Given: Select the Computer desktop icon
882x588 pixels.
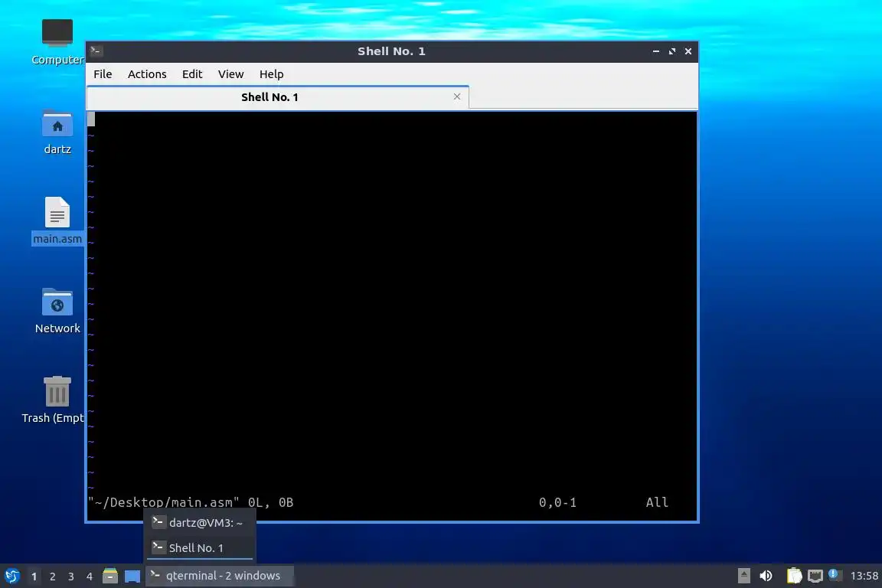Looking at the screenshot, I should [x=57, y=41].
